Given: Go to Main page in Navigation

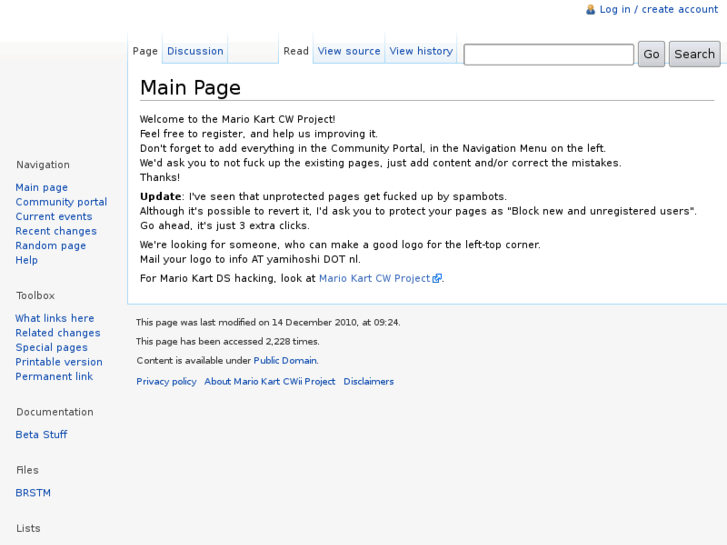Looking at the screenshot, I should (42, 187).
